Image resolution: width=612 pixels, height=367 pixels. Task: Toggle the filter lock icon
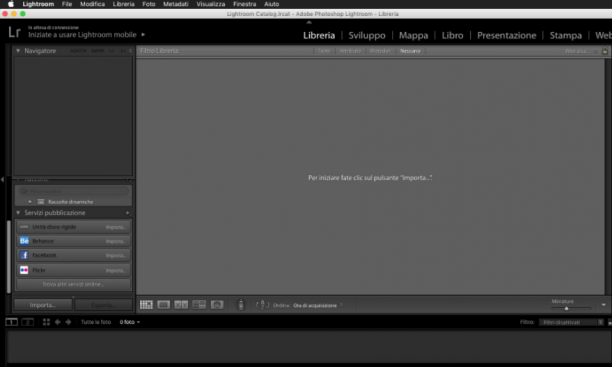tap(605, 51)
